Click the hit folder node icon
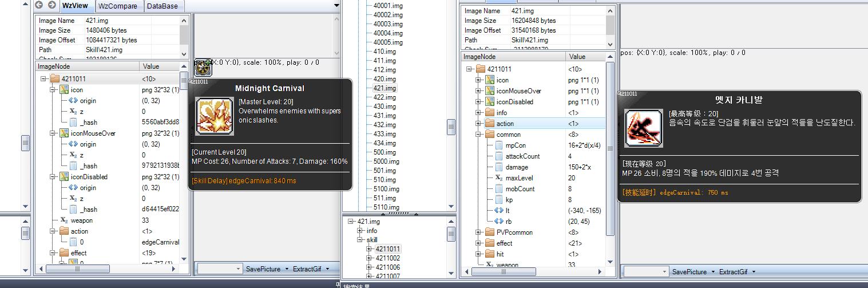The width and height of the screenshot is (868, 288). click(x=490, y=254)
